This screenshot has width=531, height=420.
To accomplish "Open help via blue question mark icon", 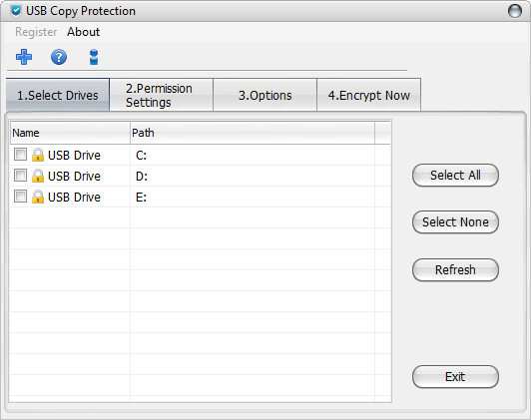I will coord(59,57).
